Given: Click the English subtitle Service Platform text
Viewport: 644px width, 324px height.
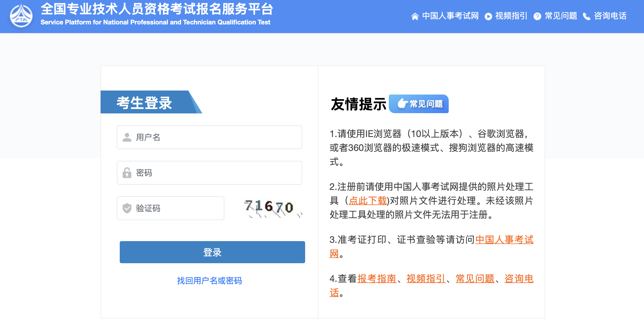Looking at the screenshot, I should [155, 22].
